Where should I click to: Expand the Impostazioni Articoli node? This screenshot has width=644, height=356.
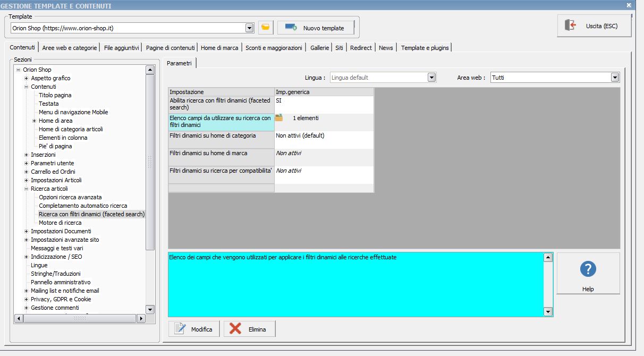[26, 180]
